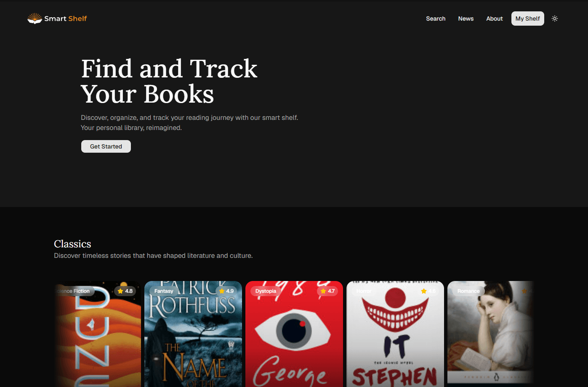Viewport: 588px width, 387px height.
Task: Click the Get Started button
Action: [106, 146]
